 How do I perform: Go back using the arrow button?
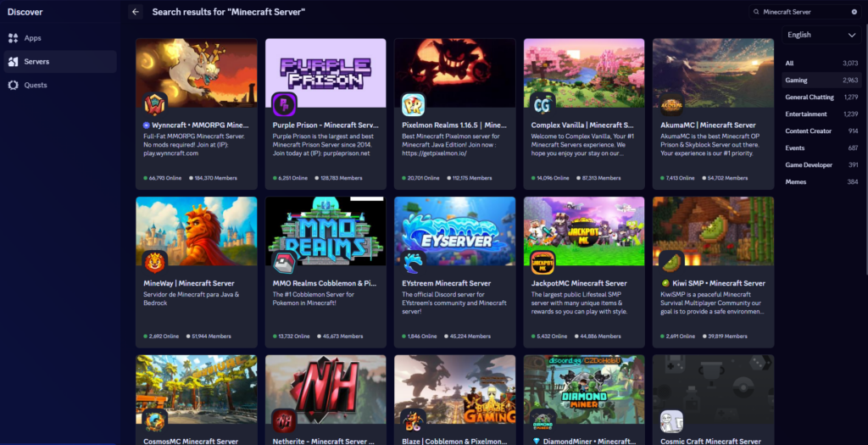pyautogui.click(x=135, y=12)
